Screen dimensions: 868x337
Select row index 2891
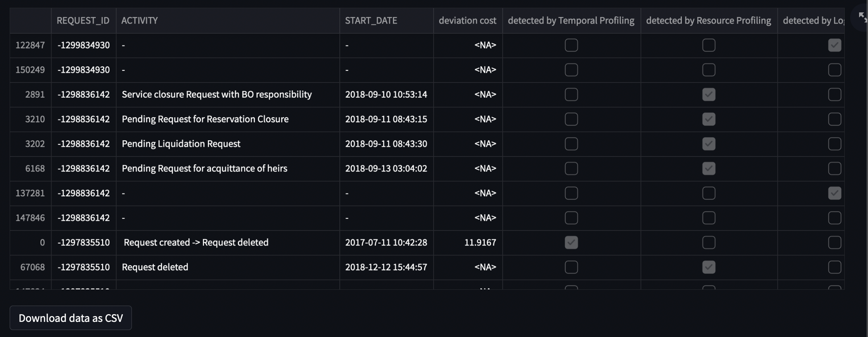pos(30,95)
